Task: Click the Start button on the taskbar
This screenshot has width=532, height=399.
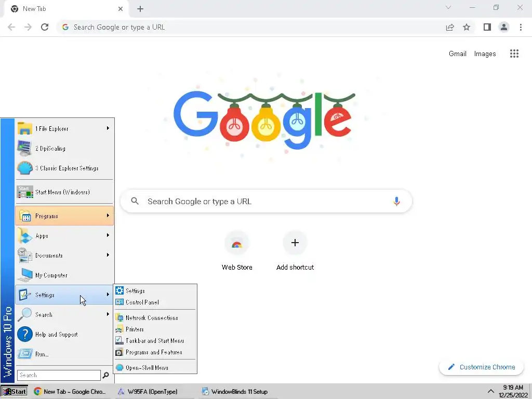Action: point(14,392)
